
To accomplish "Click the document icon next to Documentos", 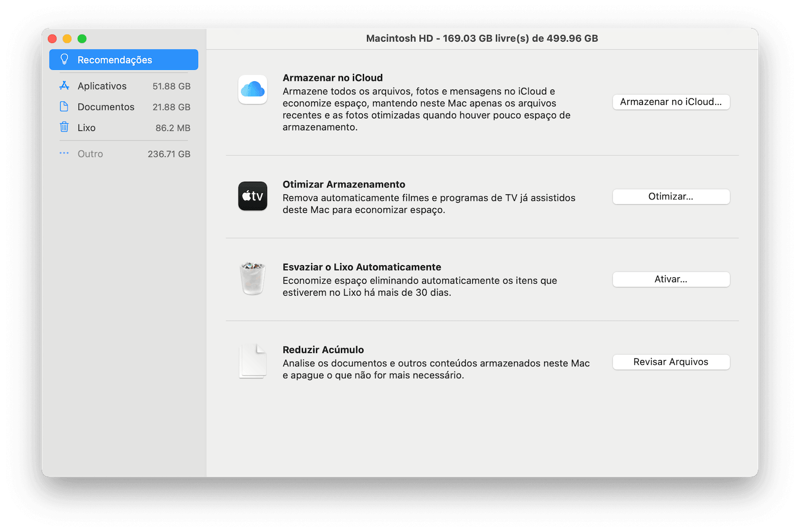I will (64, 106).
